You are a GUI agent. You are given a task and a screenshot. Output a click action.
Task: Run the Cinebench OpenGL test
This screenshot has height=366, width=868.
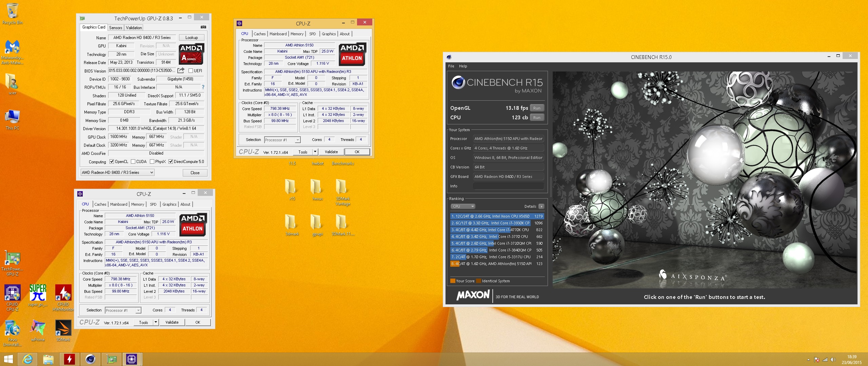(537, 108)
